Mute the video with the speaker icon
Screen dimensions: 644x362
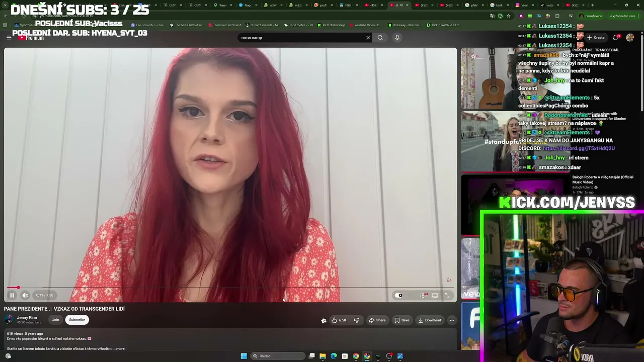(x=25, y=295)
